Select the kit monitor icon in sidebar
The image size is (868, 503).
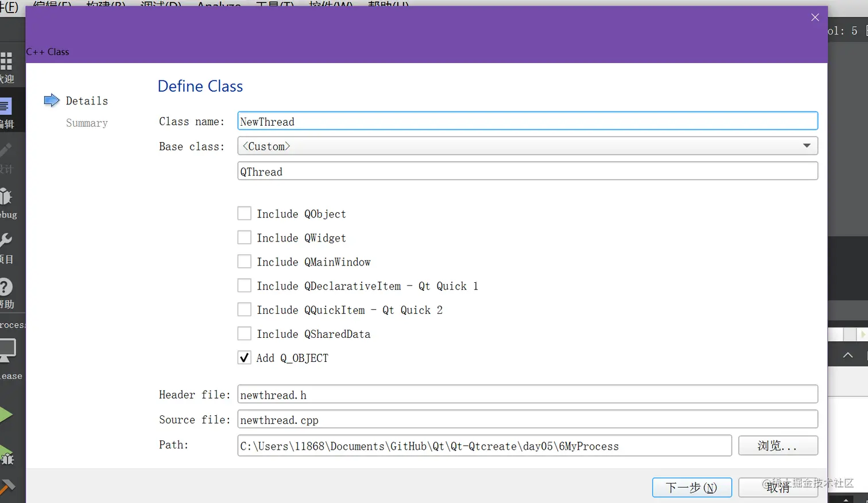point(7,350)
